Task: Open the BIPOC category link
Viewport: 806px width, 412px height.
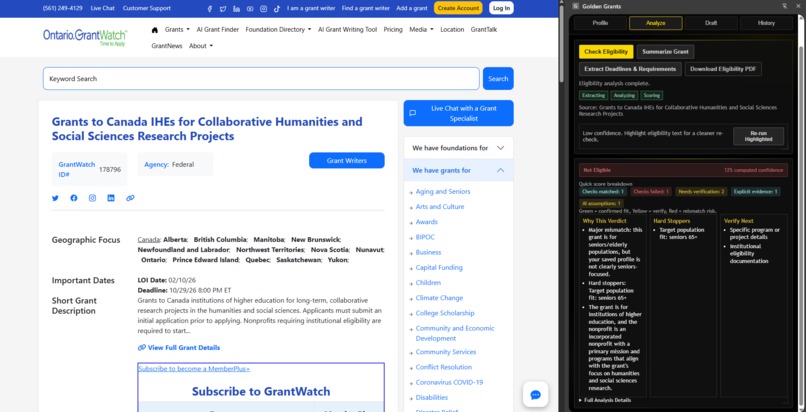Action: point(427,237)
